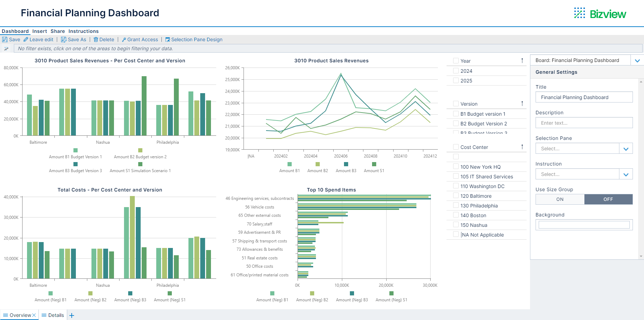Check the B1 Budget version 1 checkbox

[x=456, y=114]
